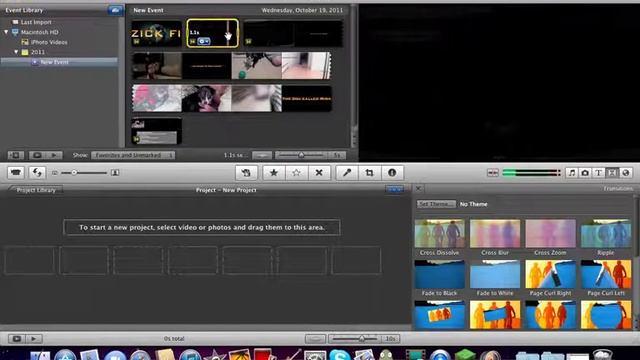This screenshot has width=640, height=360.
Task: Open the inspector info button
Action: (392, 173)
